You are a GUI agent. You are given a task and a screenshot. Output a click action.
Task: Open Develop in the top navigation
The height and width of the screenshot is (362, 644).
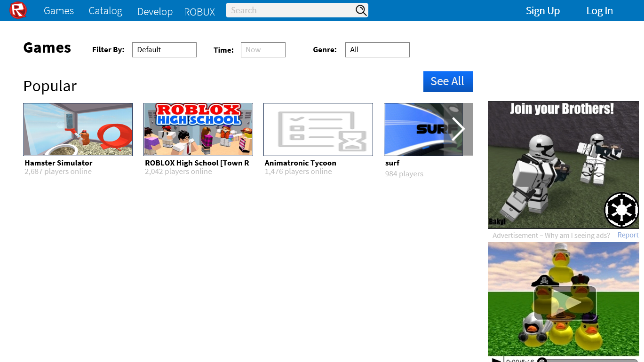tap(155, 12)
